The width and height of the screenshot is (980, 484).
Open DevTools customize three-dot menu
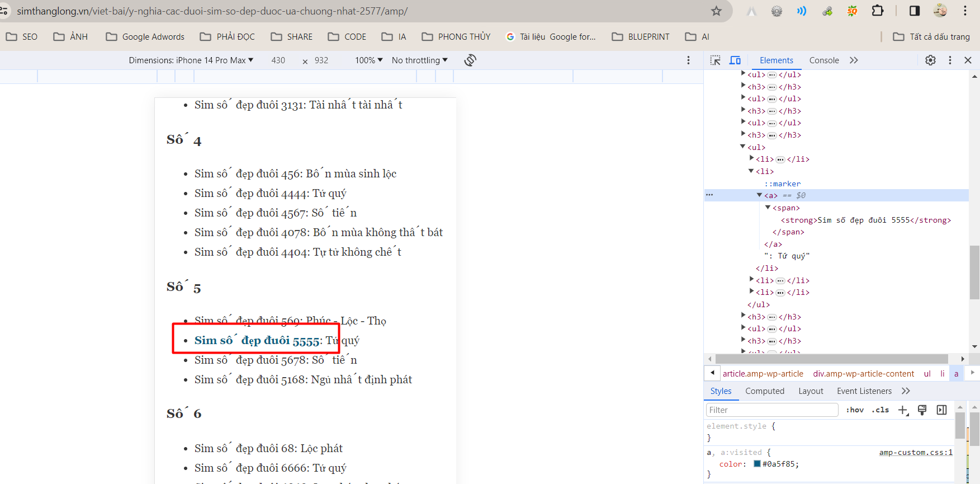coord(950,60)
